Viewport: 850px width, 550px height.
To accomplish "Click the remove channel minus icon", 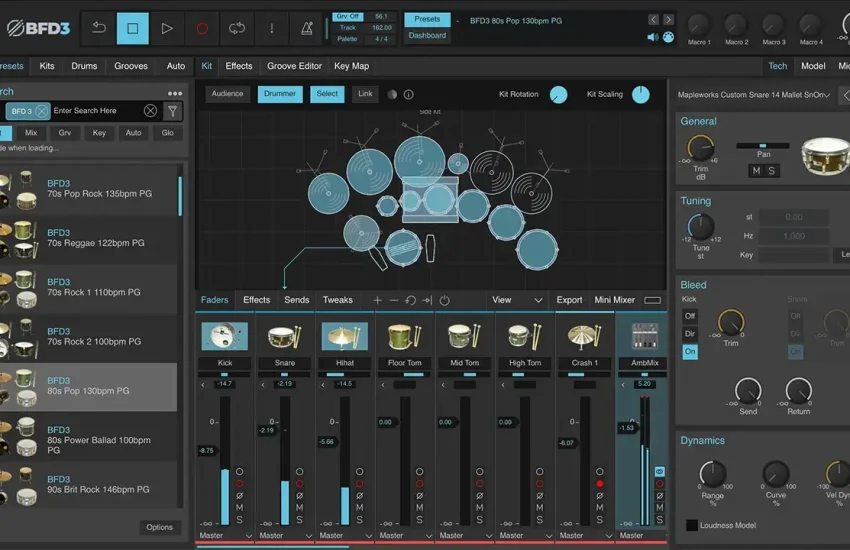I will [394, 300].
